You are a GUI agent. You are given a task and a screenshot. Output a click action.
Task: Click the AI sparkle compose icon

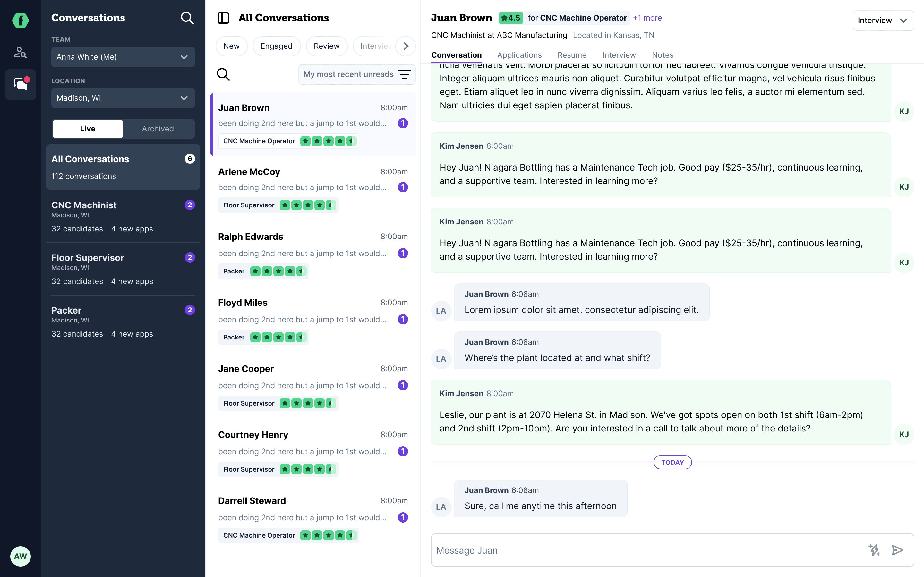coord(874,550)
